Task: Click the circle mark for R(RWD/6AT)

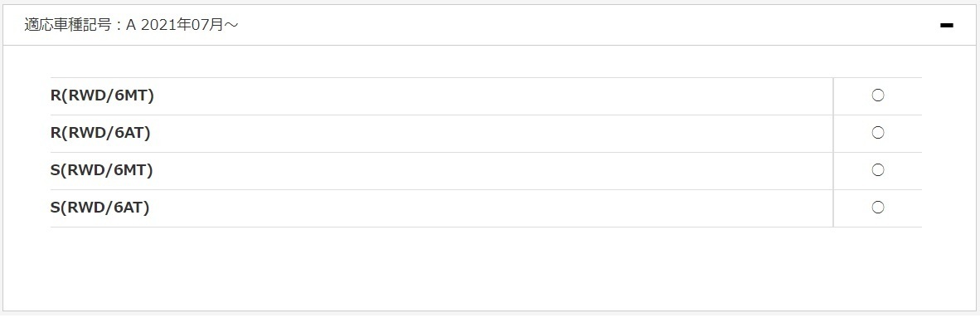Action: (877, 133)
